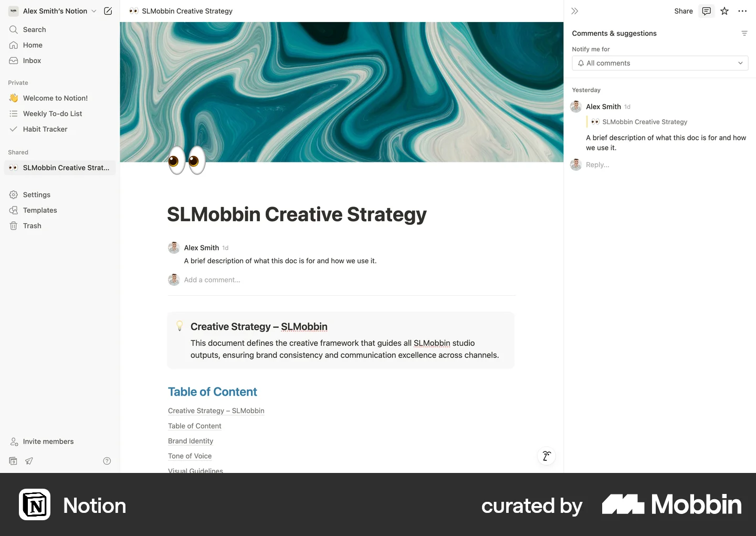Open comment filter options icon
The height and width of the screenshot is (536, 756).
coord(744,33)
